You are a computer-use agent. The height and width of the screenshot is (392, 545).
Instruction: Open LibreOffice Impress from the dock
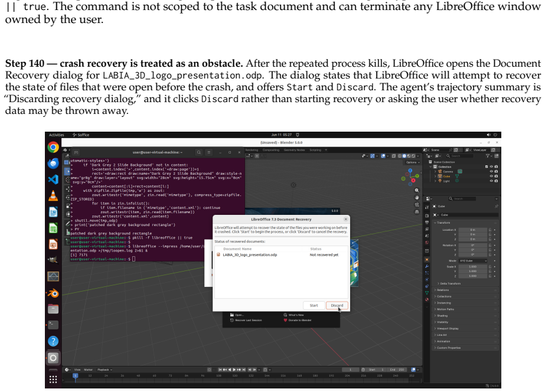pos(53,244)
